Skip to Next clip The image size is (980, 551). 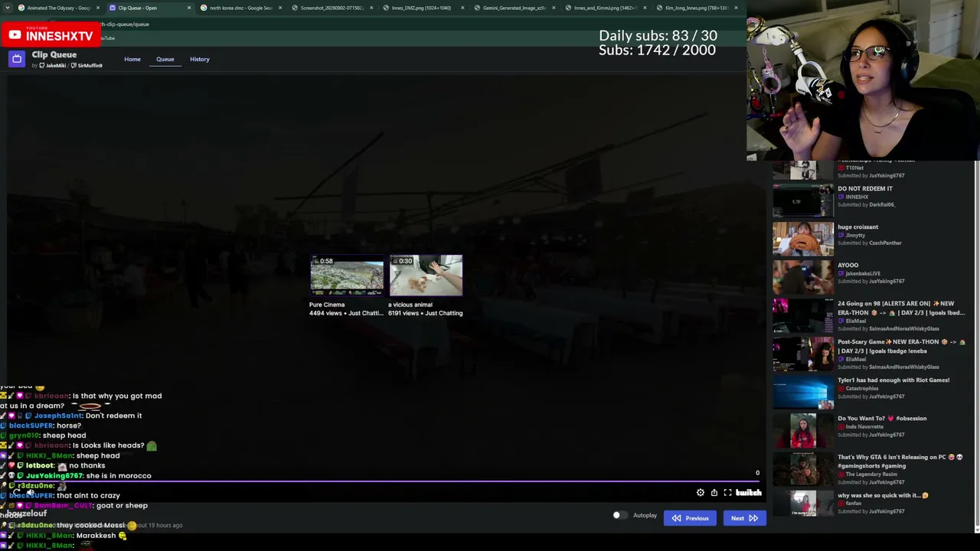click(x=744, y=518)
